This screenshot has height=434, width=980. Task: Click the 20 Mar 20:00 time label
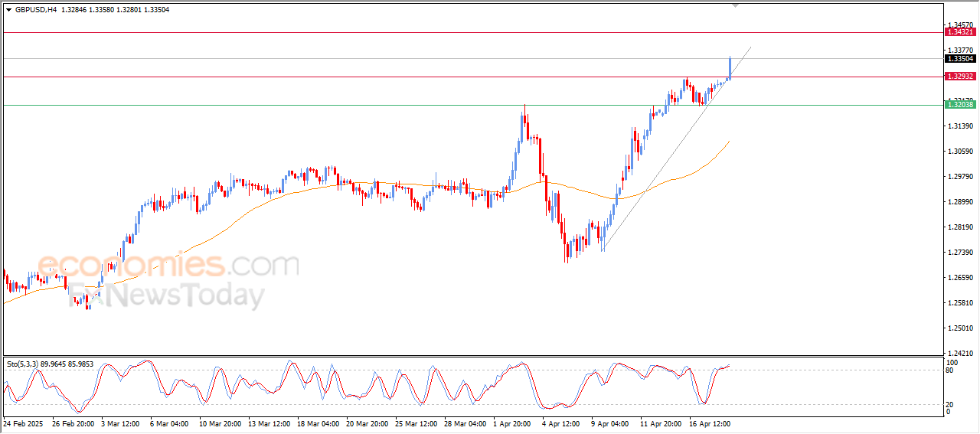367,423
